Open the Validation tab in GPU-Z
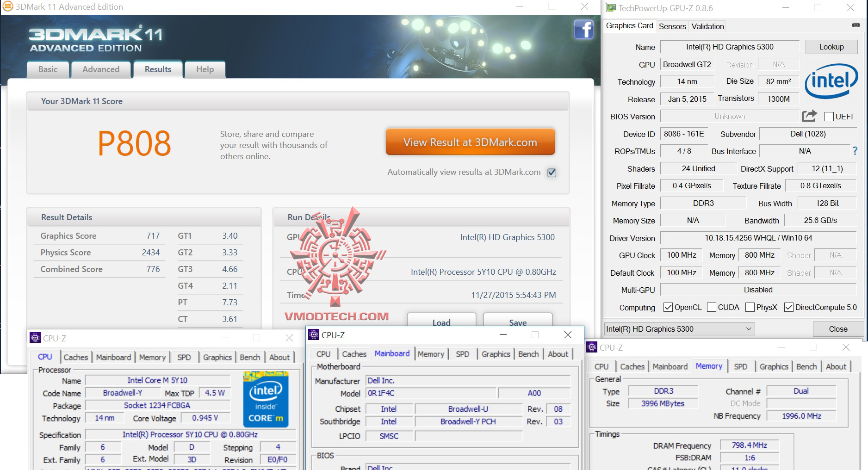Screen dimensions: 868x470 click(x=707, y=26)
